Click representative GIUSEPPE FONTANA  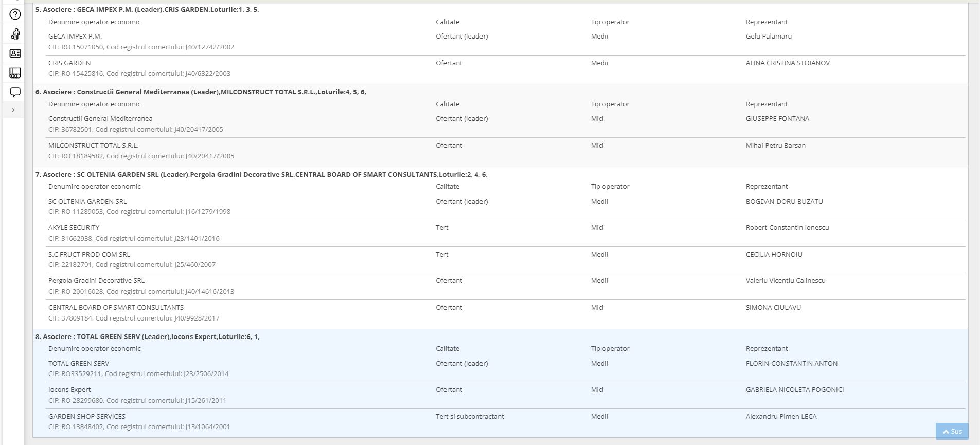(x=777, y=118)
